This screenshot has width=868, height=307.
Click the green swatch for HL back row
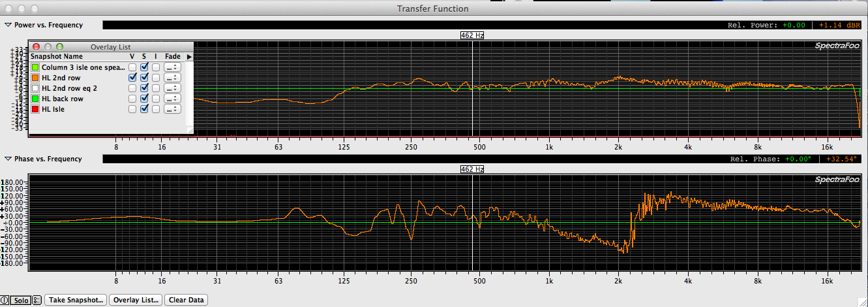click(35, 99)
